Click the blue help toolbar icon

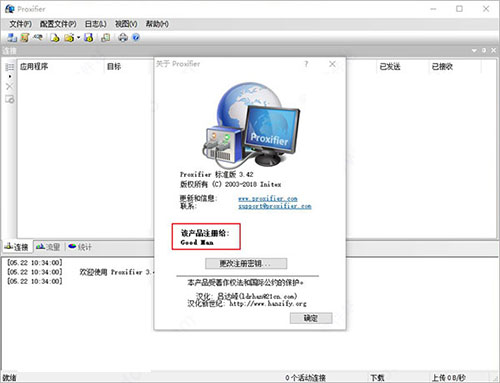[x=136, y=37]
